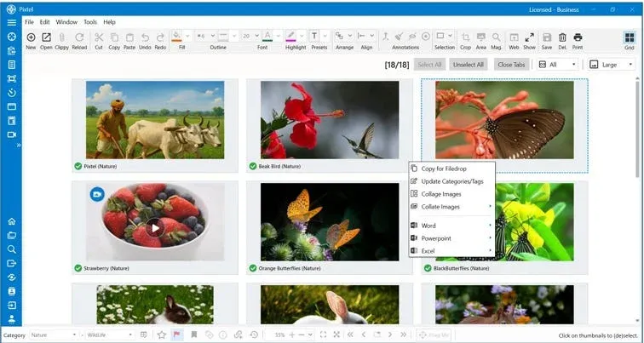Select the Area tool
Image resolution: width=644 pixels, height=343 pixels.
click(481, 37)
